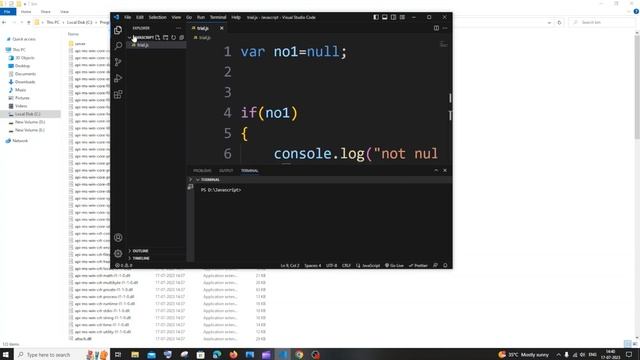640x360 pixels.
Task: Click Spaces: 4 indentation setting
Action: (x=313, y=265)
